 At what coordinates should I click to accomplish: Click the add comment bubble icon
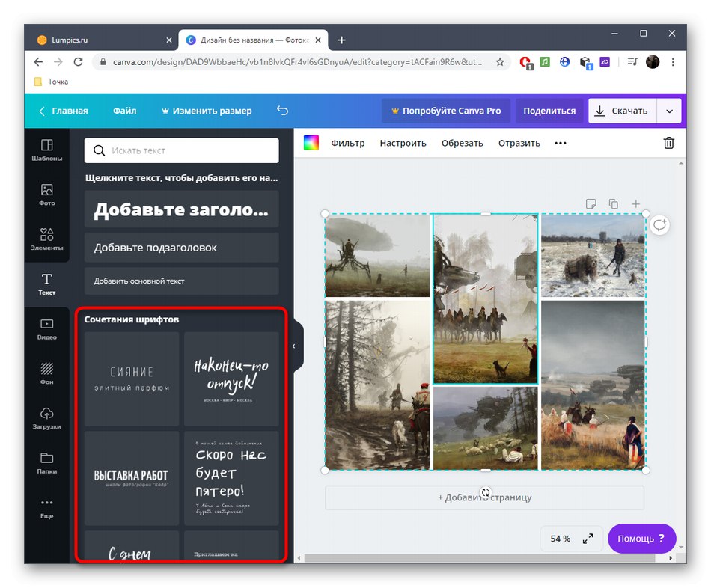point(660,225)
